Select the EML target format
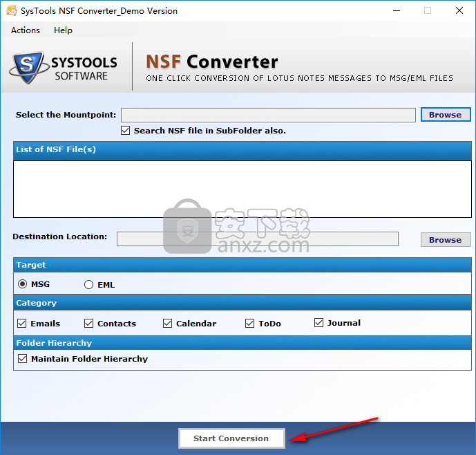Viewport: 476px width, 455px height. tap(88, 284)
